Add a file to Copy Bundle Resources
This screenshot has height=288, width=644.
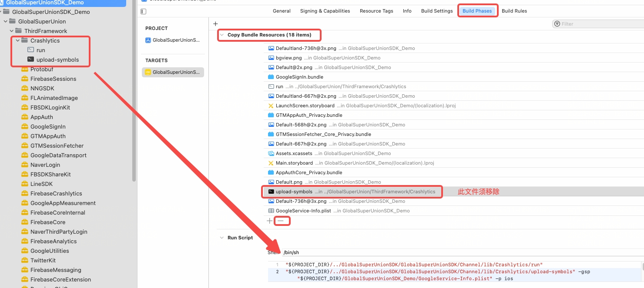point(270,221)
